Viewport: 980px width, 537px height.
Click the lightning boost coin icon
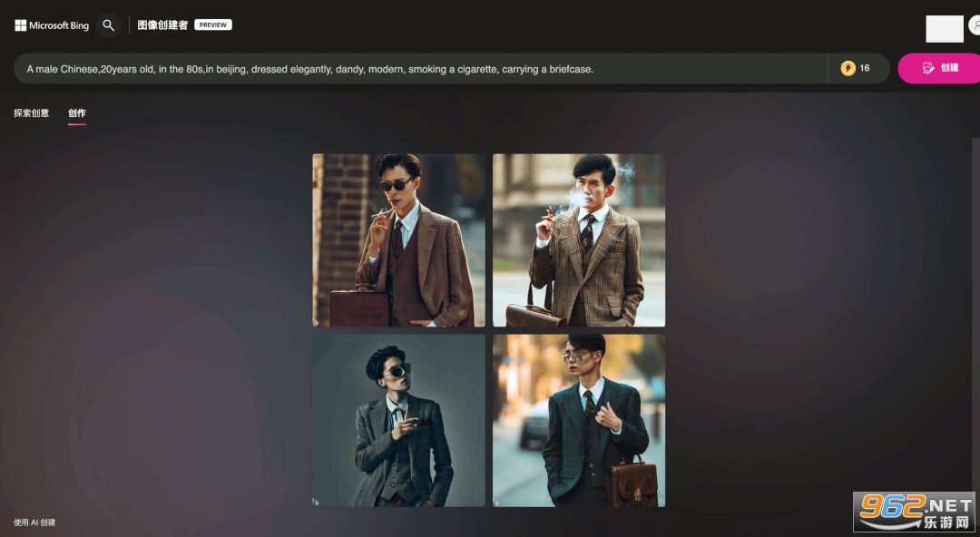[x=848, y=68]
